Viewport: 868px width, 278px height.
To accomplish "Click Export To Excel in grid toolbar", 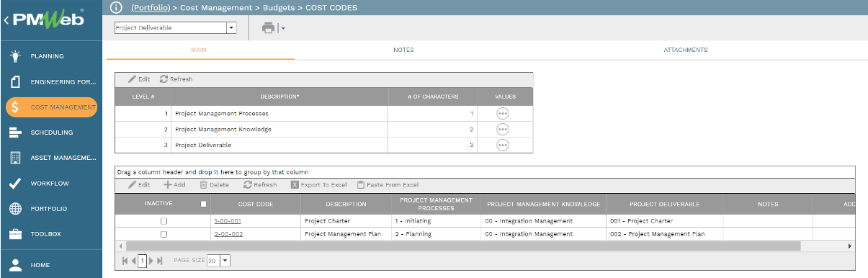I will [318, 185].
